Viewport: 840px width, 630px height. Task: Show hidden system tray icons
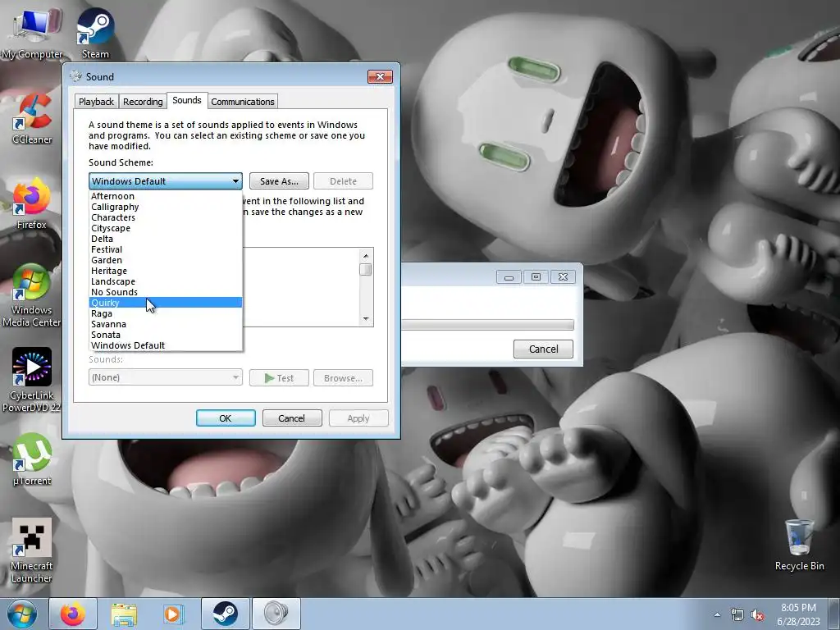pyautogui.click(x=717, y=614)
